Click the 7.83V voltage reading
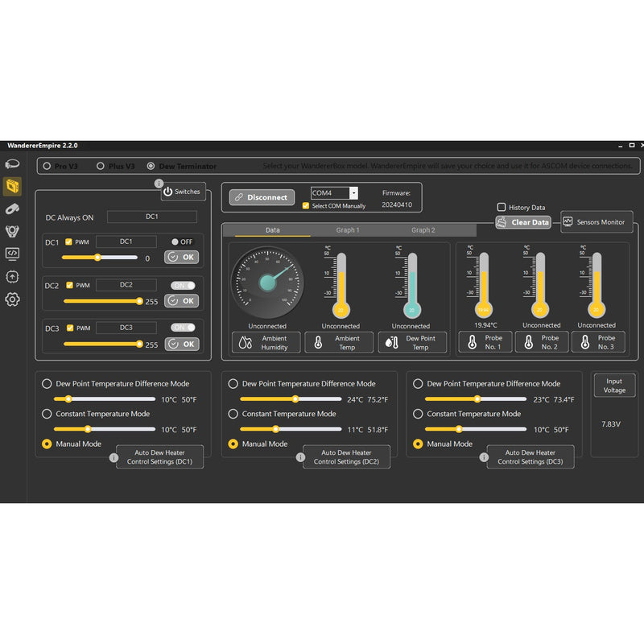 (611, 424)
